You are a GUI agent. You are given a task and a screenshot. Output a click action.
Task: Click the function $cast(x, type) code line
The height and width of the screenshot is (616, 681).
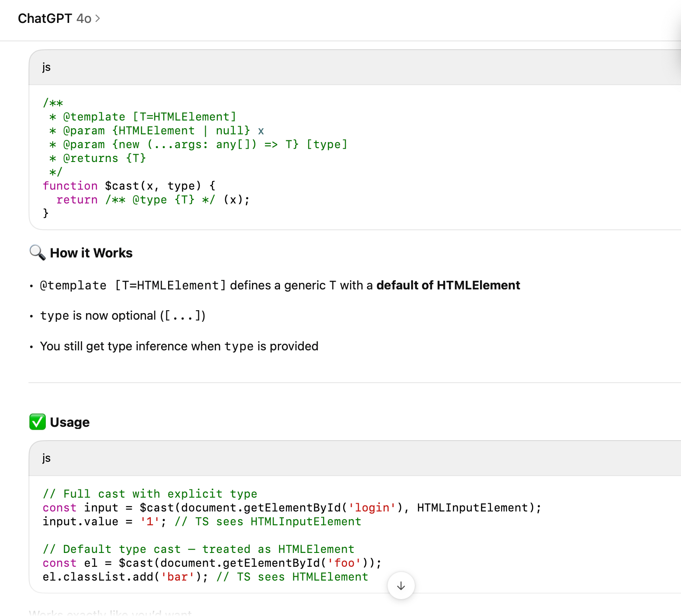129,186
